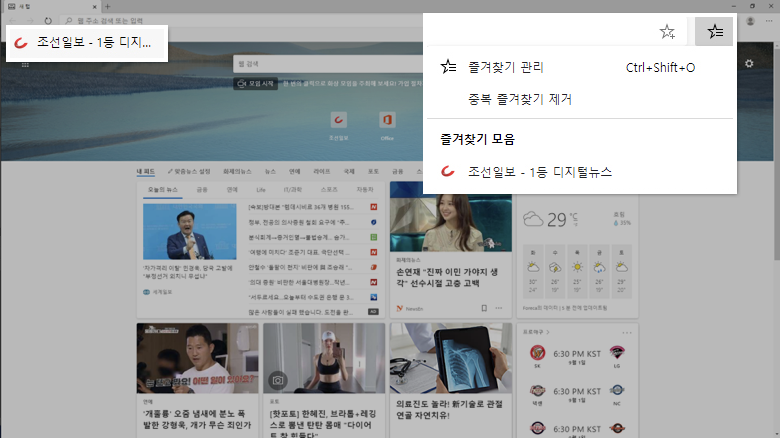The width and height of the screenshot is (780, 438).
Task: Open a new browser tab with plus
Action: click(x=108, y=6)
